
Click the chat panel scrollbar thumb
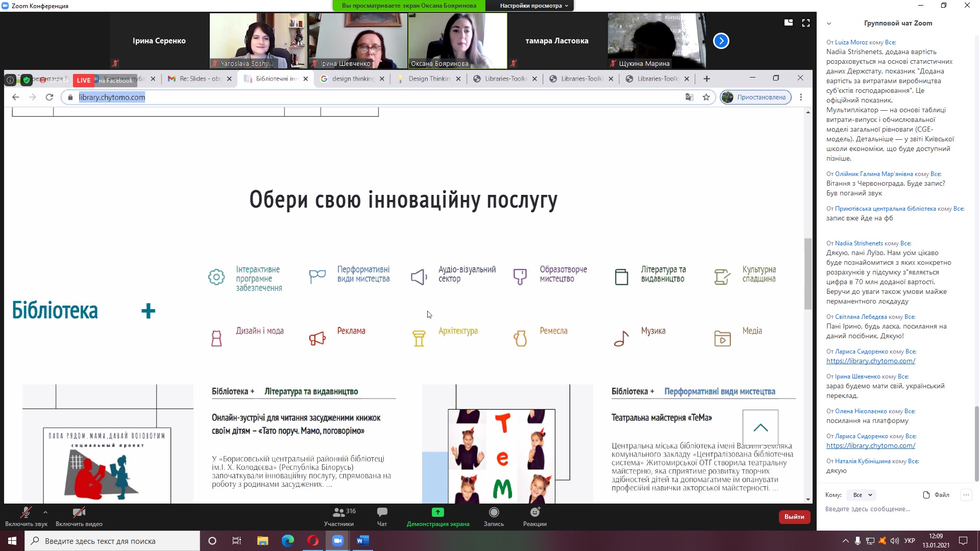(976, 444)
